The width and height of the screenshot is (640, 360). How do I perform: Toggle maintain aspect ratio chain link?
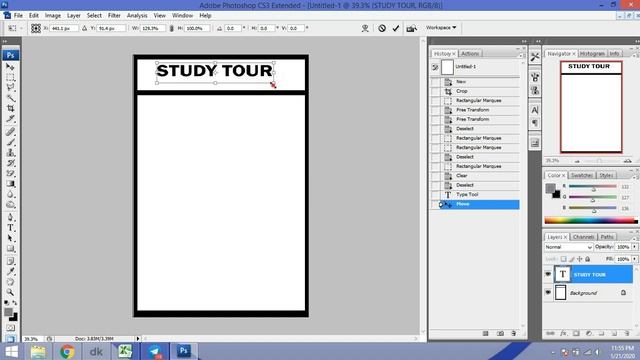(171, 28)
